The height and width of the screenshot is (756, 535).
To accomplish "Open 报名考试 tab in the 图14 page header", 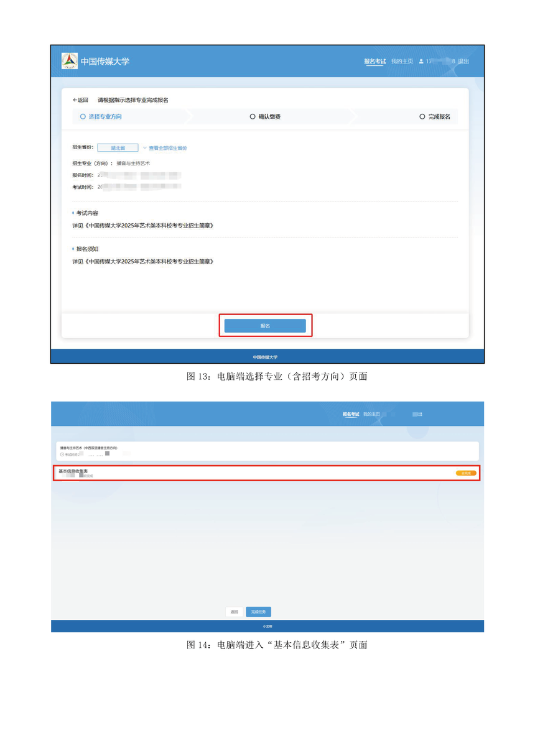I will [351, 414].
